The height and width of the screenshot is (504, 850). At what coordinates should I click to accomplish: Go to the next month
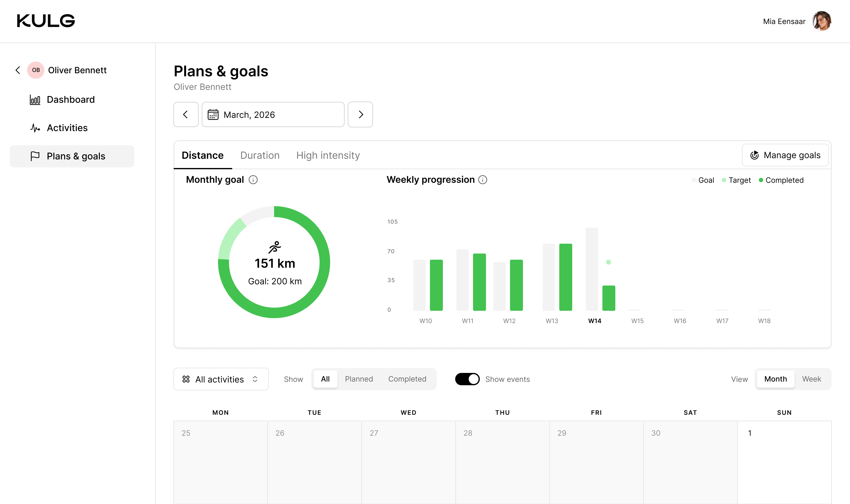360,114
